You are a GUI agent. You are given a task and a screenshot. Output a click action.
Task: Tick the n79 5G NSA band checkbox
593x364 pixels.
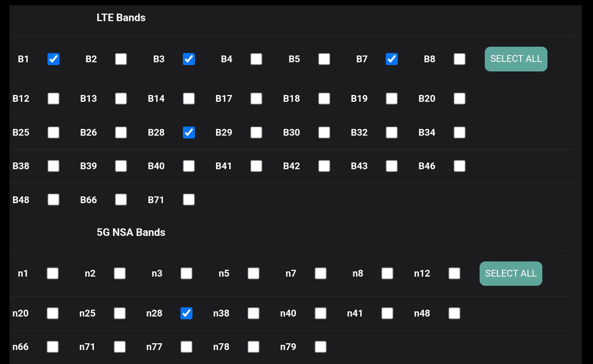pos(320,347)
